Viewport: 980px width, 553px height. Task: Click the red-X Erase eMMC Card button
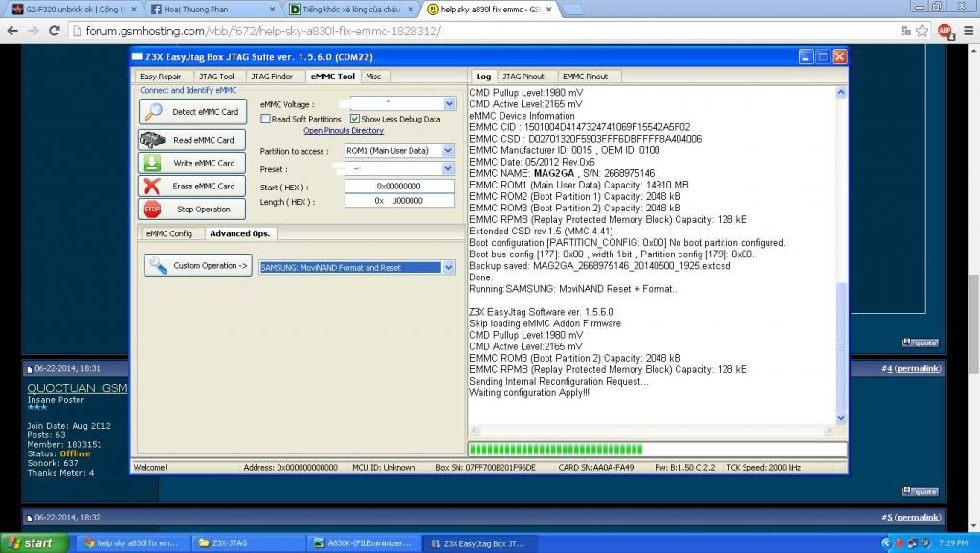(191, 187)
